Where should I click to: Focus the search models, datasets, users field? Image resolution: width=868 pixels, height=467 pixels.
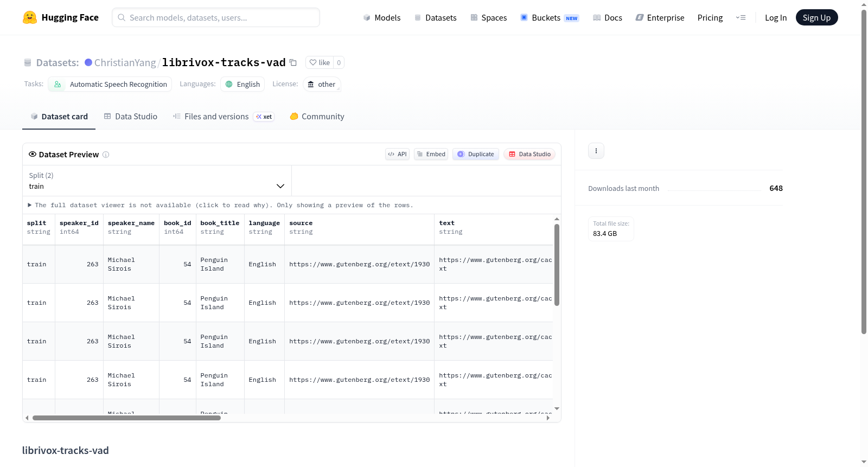[x=216, y=17]
